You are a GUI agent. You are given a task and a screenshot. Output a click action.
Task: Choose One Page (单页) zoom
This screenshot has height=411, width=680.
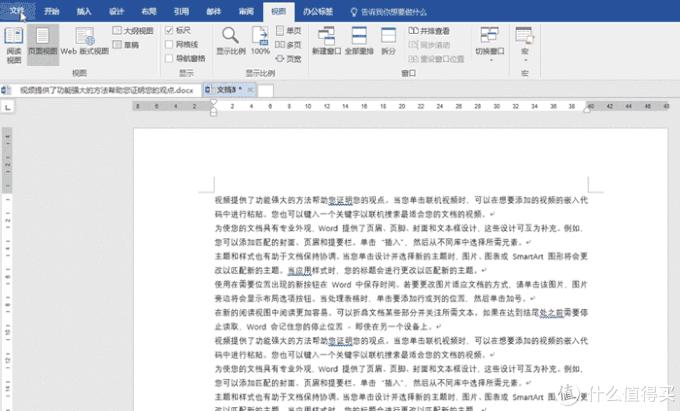[289, 30]
